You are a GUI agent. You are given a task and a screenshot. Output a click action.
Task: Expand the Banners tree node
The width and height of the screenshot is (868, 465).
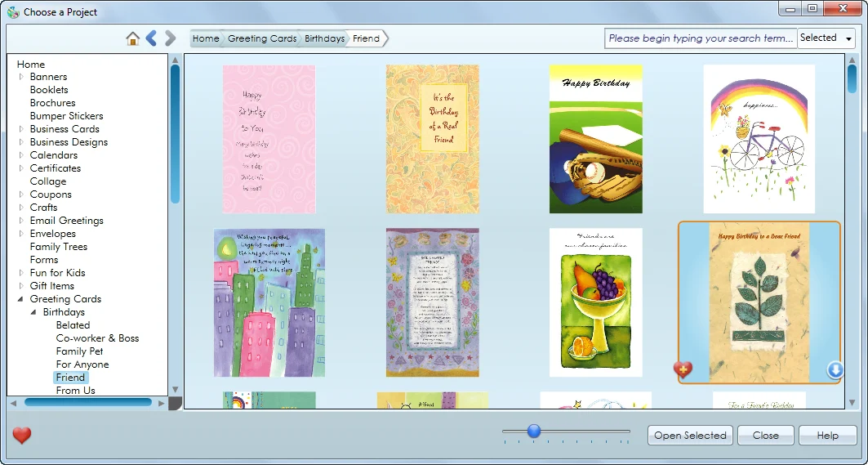coord(21,77)
